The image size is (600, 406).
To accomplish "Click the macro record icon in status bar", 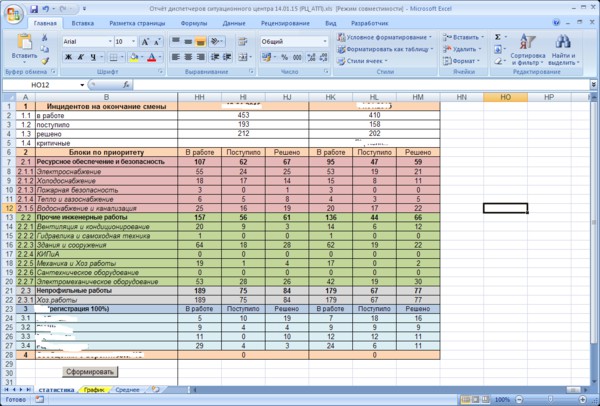I will pyautogui.click(x=39, y=399).
